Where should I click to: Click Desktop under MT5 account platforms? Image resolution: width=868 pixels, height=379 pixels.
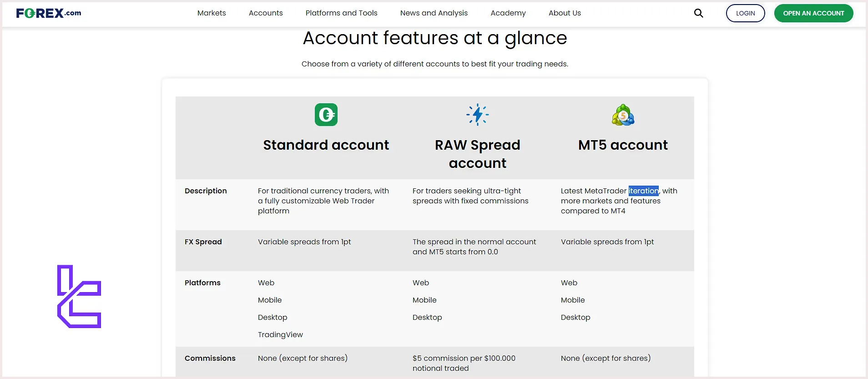click(575, 318)
